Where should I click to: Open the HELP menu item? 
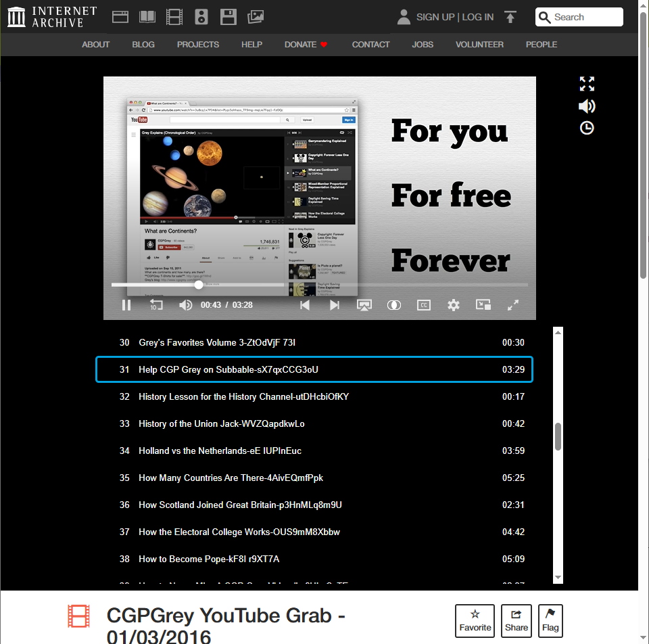coord(251,45)
